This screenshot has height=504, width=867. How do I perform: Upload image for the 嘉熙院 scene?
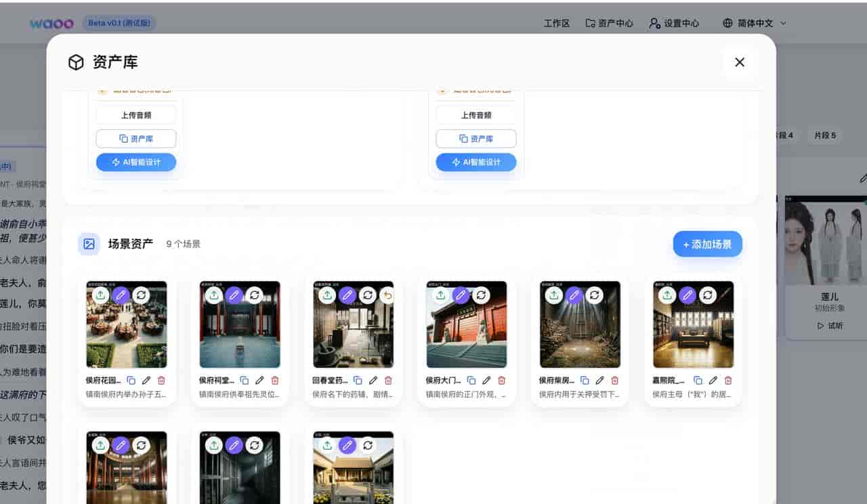pos(667,295)
